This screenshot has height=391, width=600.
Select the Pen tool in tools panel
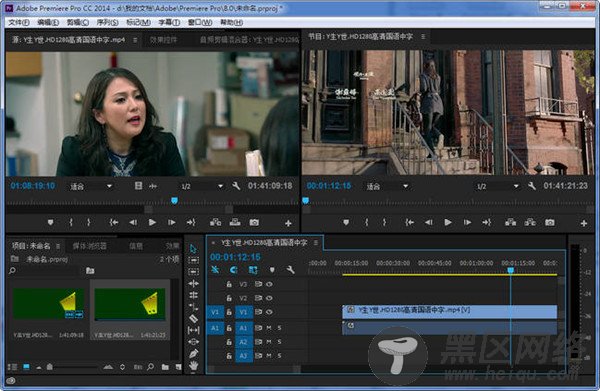click(193, 354)
